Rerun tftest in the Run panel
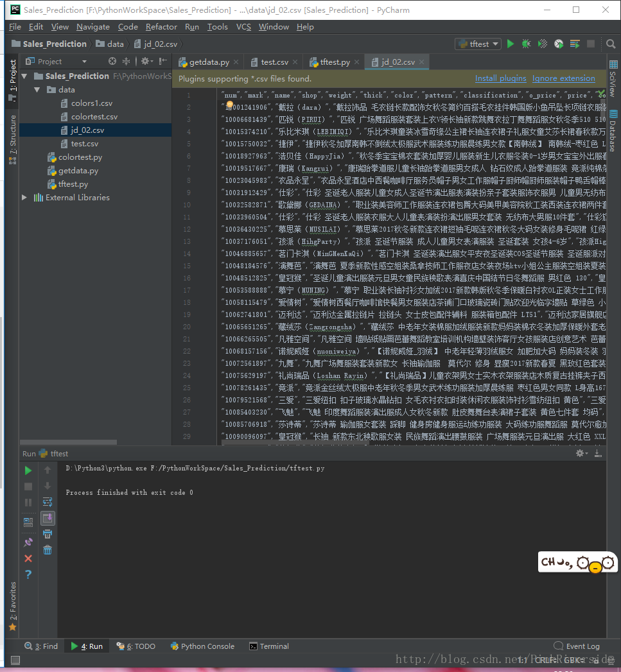The height and width of the screenshot is (672, 621). pyautogui.click(x=28, y=470)
